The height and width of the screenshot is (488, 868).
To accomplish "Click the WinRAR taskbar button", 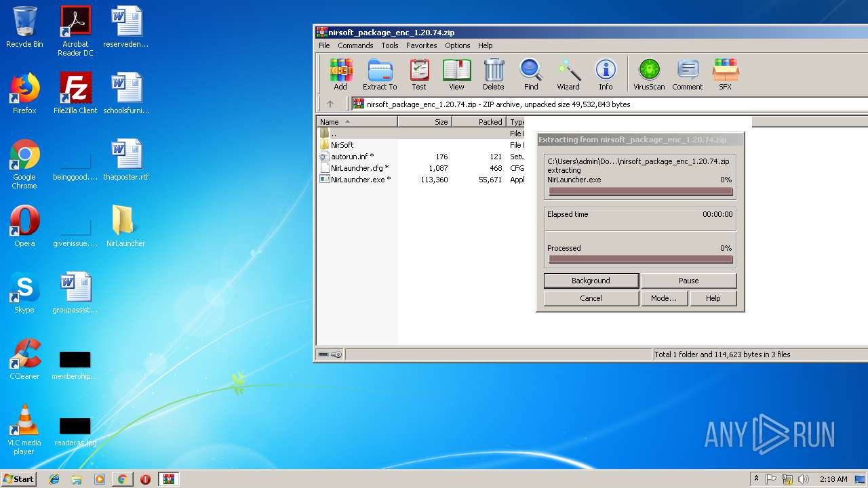I will (x=168, y=479).
